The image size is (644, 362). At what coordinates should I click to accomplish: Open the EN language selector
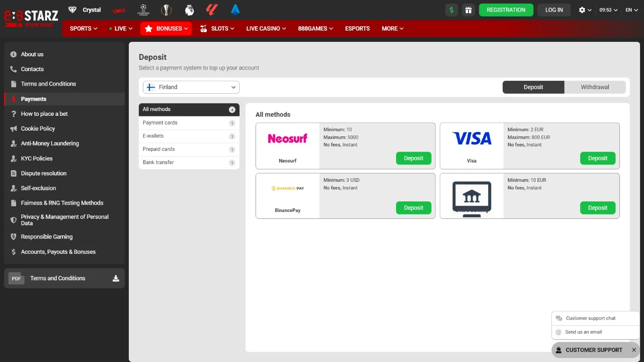[x=632, y=10]
